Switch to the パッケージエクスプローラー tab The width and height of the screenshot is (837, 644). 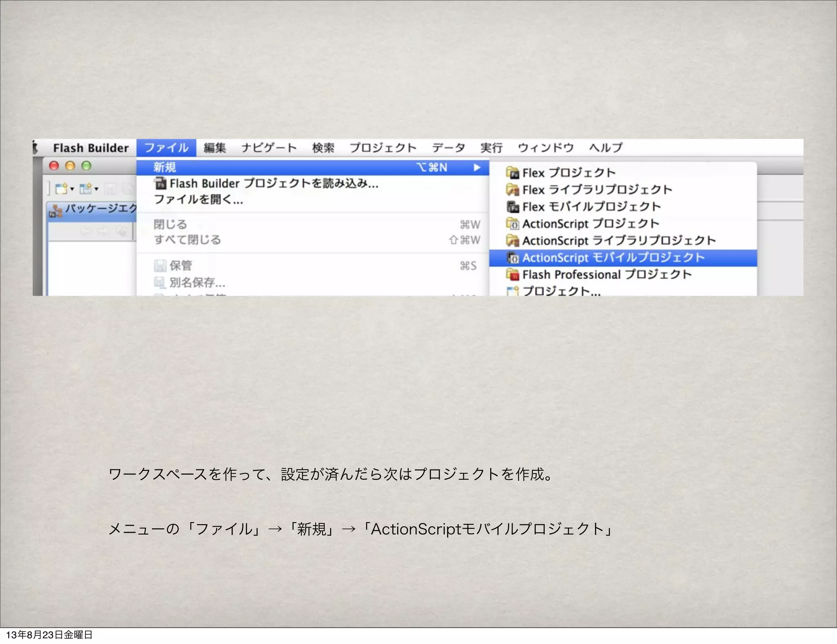coord(92,210)
